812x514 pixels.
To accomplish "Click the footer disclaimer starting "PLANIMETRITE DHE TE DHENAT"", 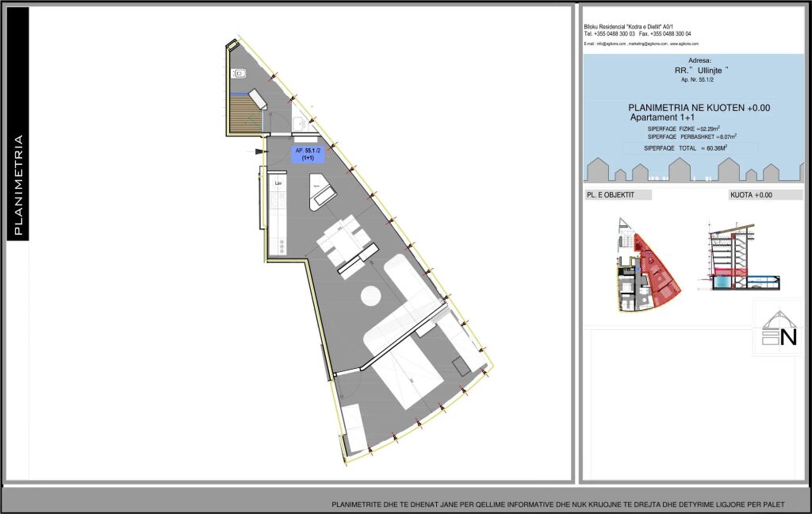I will click(558, 504).
